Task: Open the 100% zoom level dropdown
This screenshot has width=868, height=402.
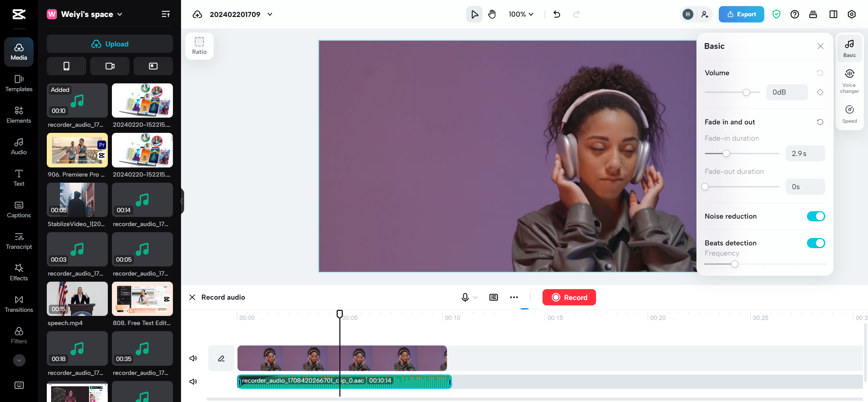Action: 521,14
